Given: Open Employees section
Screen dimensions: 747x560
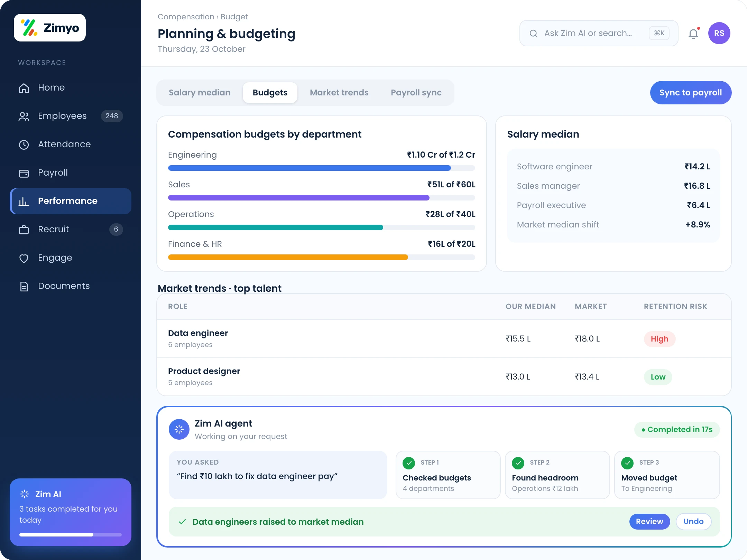Looking at the screenshot, I should [71, 116].
